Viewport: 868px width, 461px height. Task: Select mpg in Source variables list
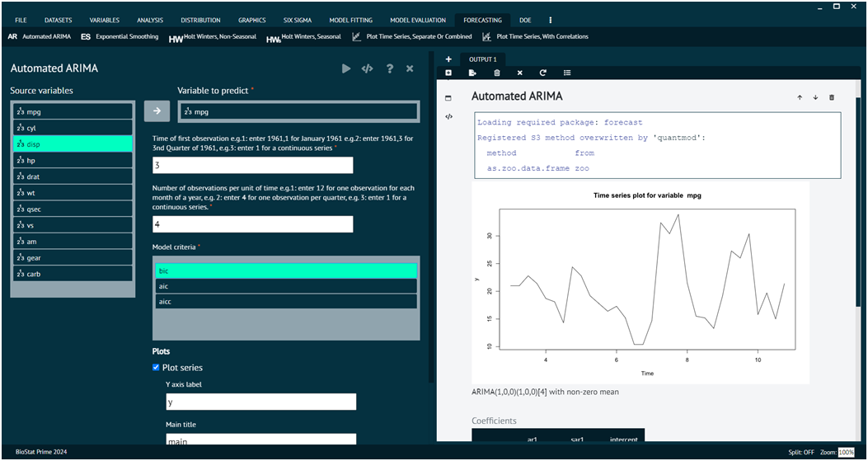pos(73,111)
